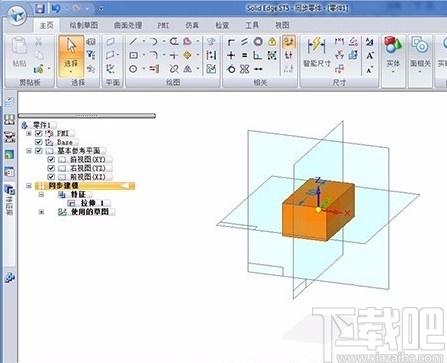Undo the last action
This screenshot has height=363, width=447.
click(x=56, y=8)
